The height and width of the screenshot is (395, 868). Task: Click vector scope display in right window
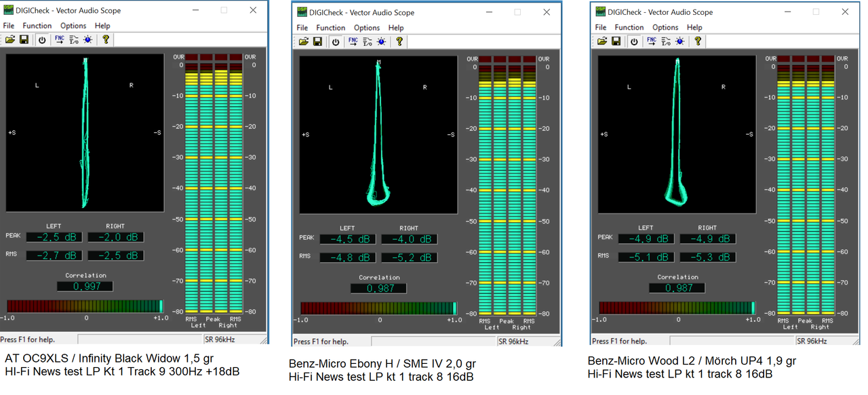[x=677, y=134]
